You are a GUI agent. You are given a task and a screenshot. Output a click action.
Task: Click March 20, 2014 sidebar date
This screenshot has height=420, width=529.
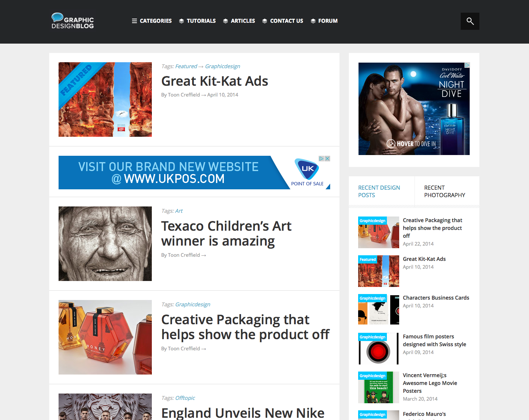click(x=420, y=399)
